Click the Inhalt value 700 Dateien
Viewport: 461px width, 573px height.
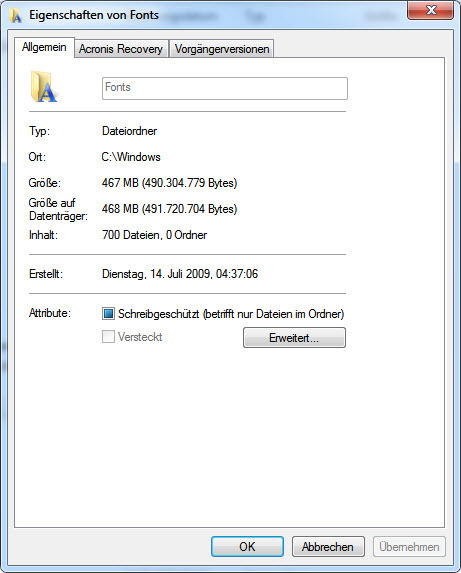[x=155, y=235]
